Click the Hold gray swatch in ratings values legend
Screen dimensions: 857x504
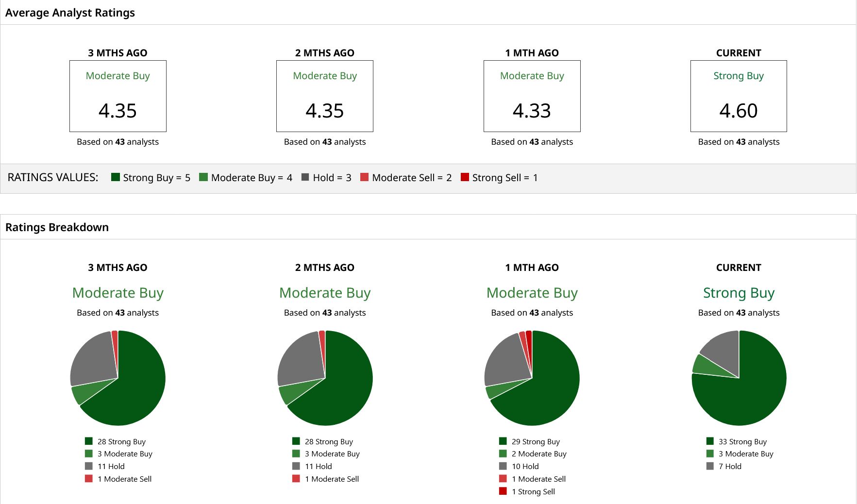point(305,177)
